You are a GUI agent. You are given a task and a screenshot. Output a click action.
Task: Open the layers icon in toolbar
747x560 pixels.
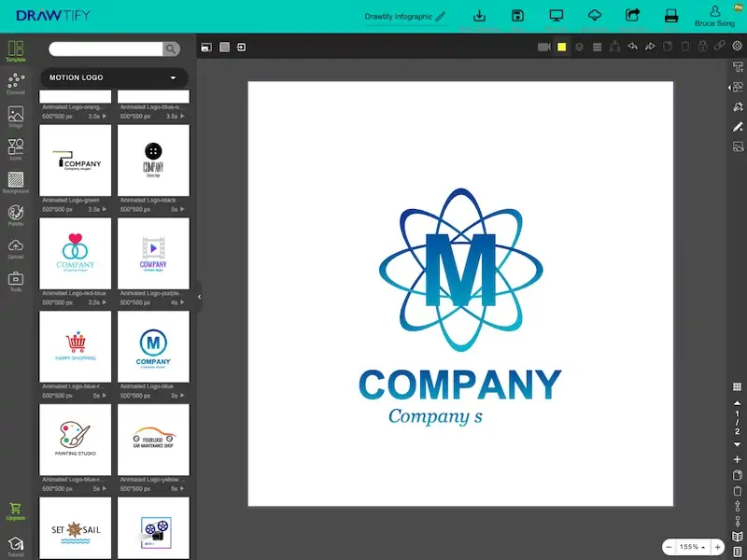click(579, 47)
